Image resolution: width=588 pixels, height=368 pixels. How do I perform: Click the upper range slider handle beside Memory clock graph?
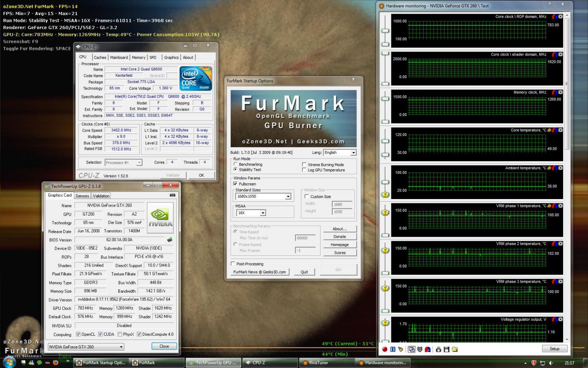click(385, 99)
